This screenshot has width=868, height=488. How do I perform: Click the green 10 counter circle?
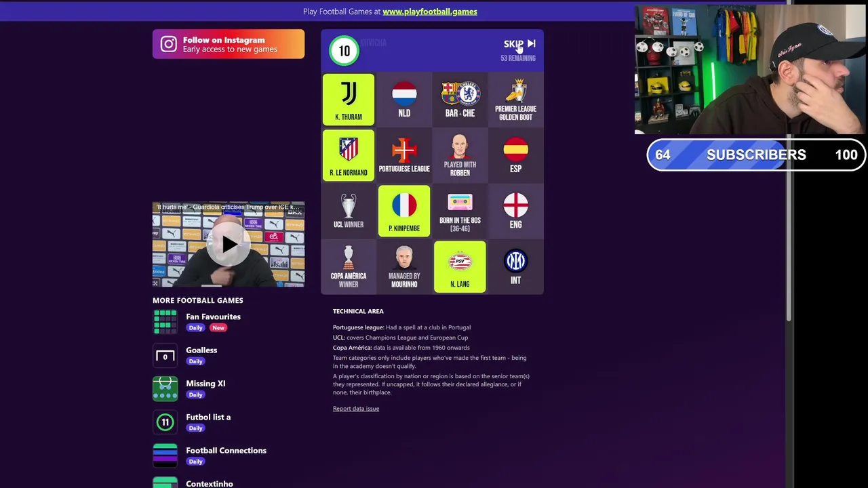click(x=344, y=51)
